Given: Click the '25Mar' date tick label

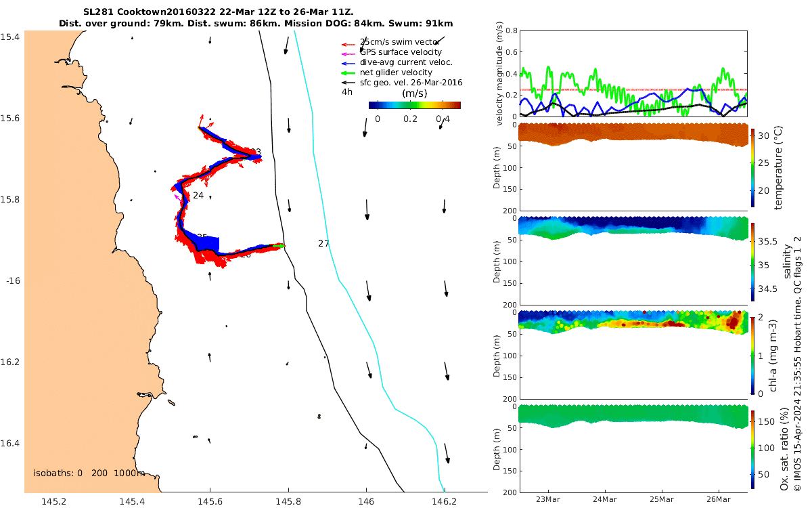Looking at the screenshot, I should 662,500.
